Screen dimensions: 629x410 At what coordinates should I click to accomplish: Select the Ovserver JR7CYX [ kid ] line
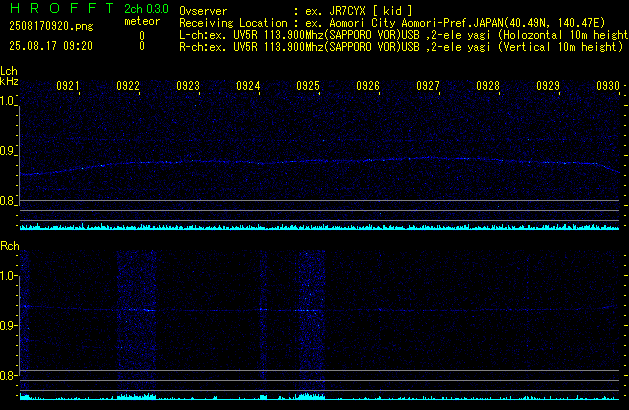point(295,11)
